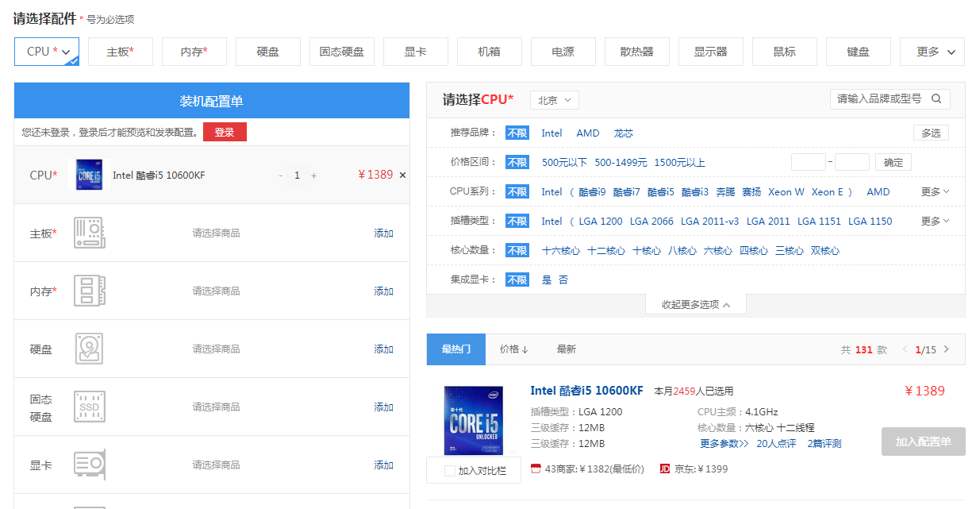Enable 多选 multi-select for brands
This screenshot has height=509, width=980.
(931, 133)
